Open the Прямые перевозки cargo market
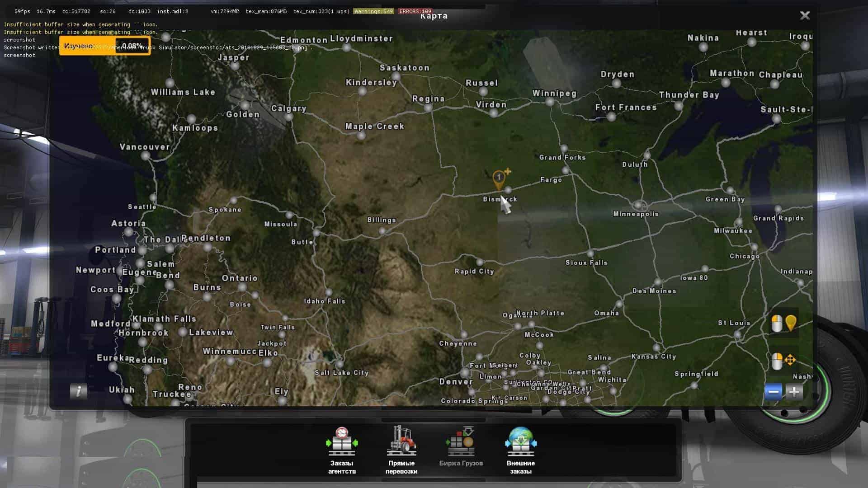The width and height of the screenshot is (868, 488). [401, 450]
